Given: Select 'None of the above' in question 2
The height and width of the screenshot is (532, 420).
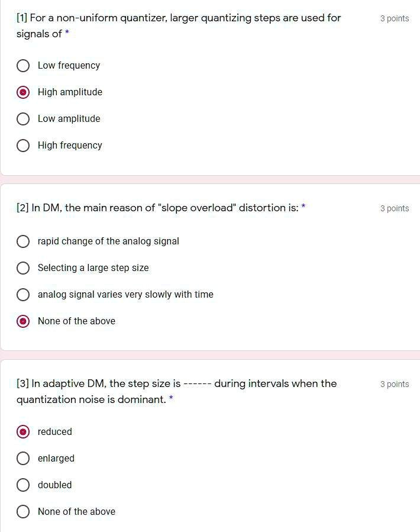Looking at the screenshot, I should pos(23,321).
